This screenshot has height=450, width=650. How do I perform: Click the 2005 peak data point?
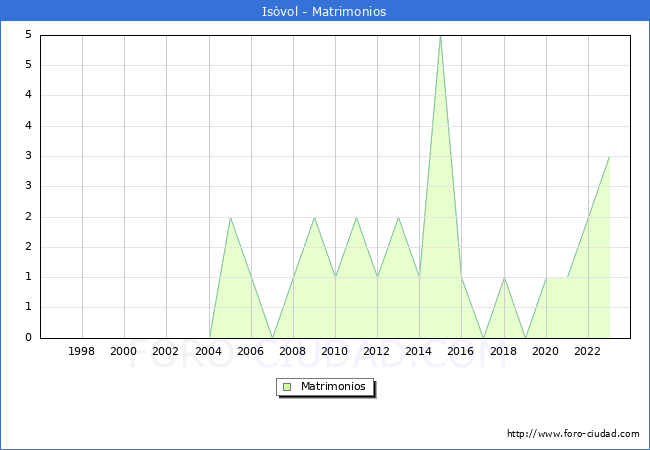coord(230,217)
